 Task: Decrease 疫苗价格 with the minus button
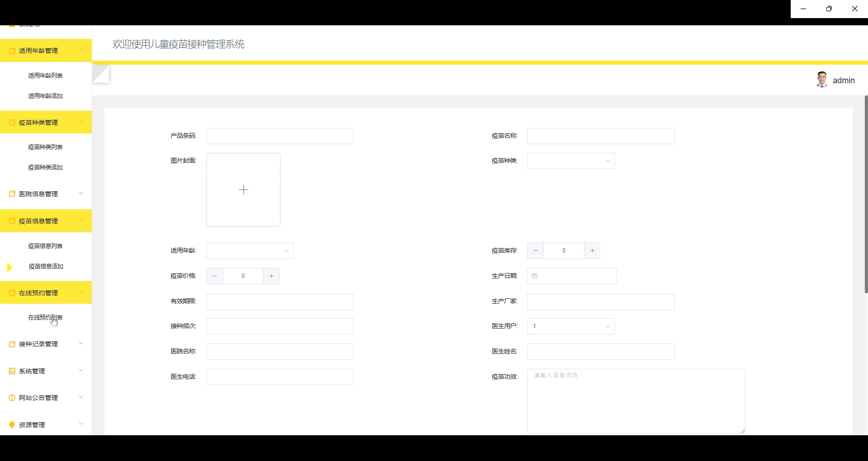215,276
